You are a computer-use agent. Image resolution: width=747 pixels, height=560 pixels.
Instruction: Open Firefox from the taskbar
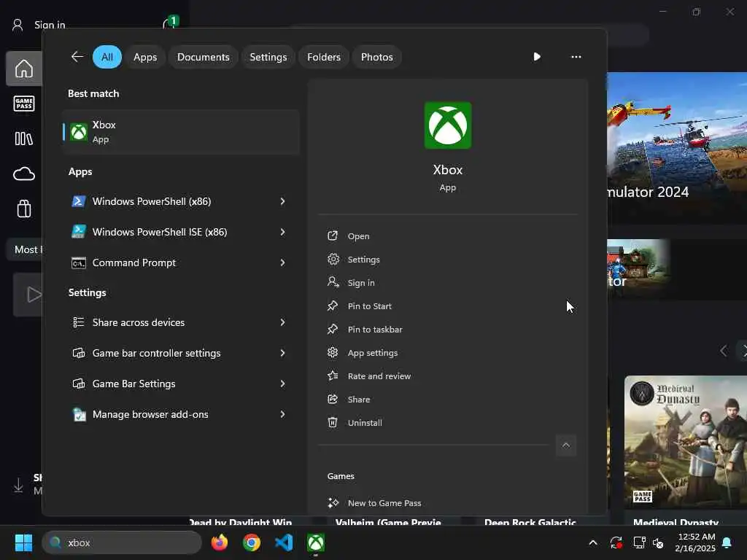coord(220,542)
